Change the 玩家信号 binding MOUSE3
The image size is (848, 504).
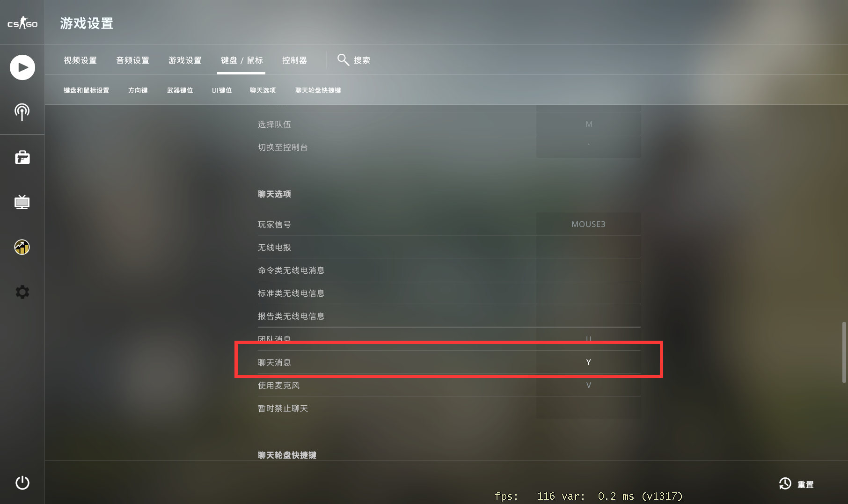(x=588, y=224)
